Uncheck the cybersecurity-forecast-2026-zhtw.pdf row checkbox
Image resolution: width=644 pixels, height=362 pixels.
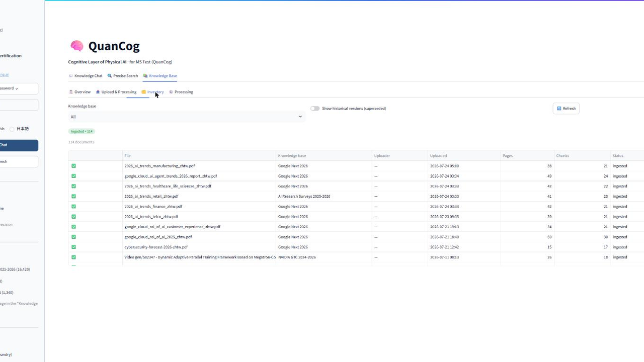(x=73, y=247)
